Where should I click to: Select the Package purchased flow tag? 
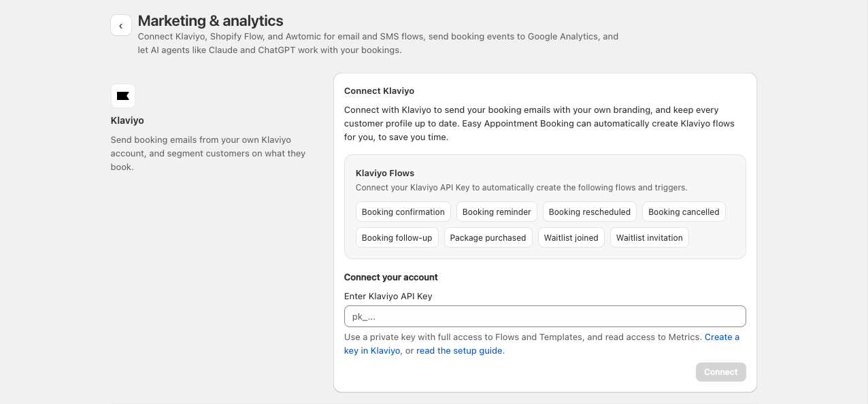[x=488, y=237]
